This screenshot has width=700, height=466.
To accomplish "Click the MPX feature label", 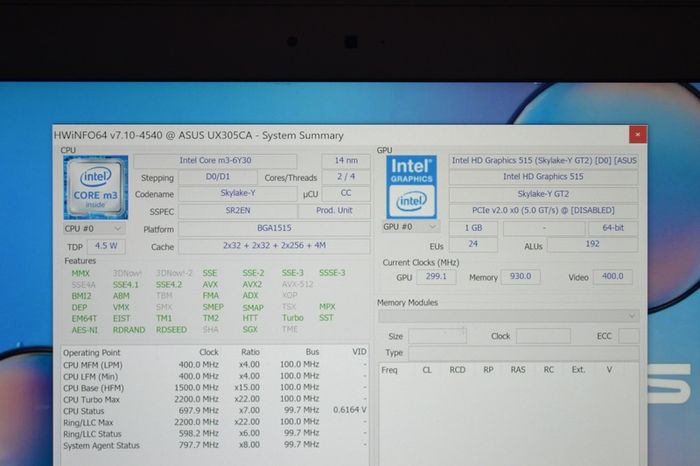I will coord(327,307).
